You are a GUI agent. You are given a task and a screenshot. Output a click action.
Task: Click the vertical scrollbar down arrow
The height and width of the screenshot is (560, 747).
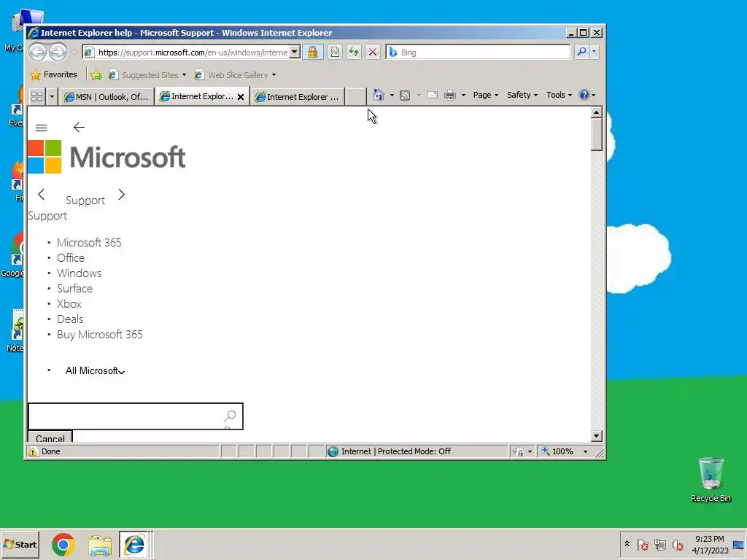597,436
